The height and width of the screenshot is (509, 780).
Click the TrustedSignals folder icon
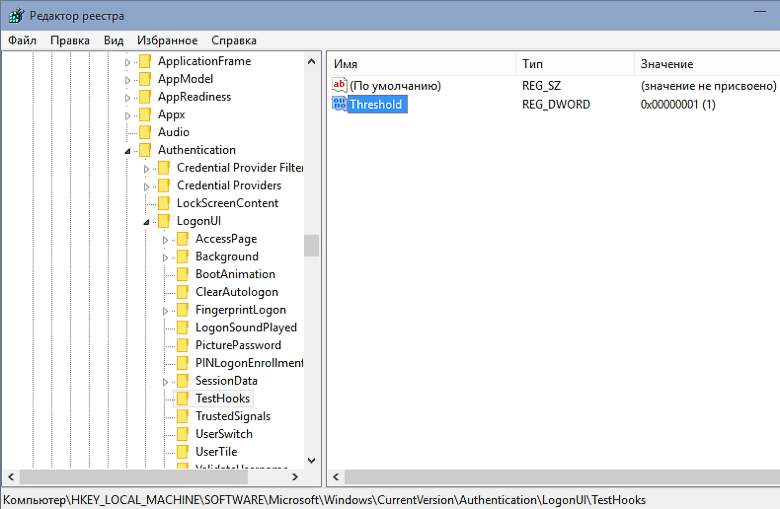[x=183, y=416]
